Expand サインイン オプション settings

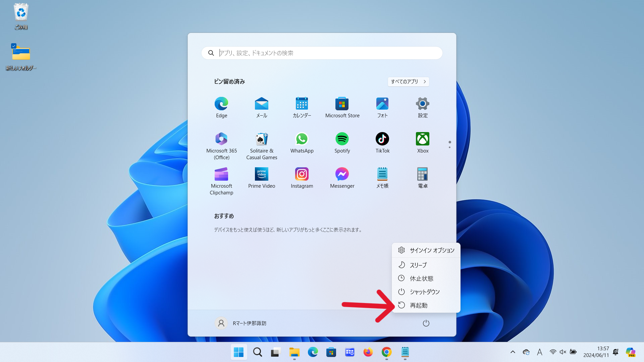click(426, 250)
